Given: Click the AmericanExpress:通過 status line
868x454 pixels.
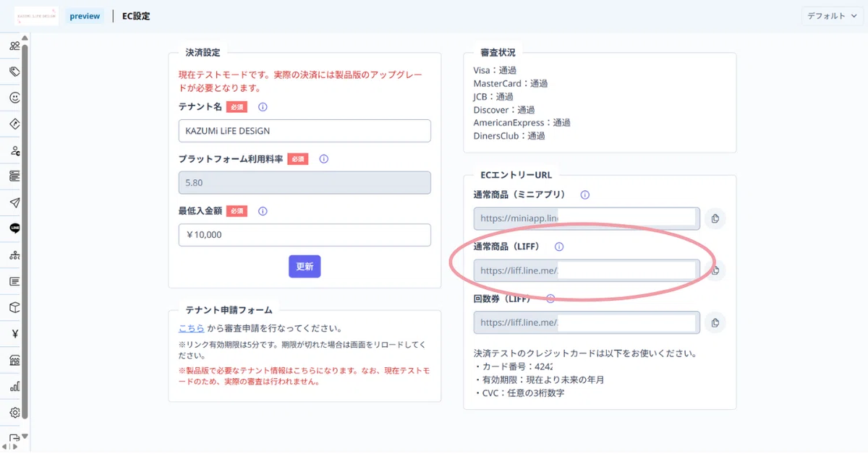Looking at the screenshot, I should tap(522, 123).
